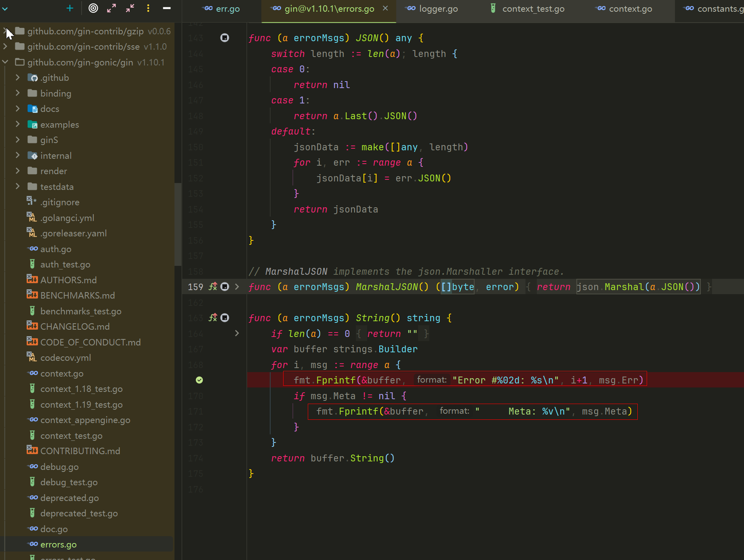Open context_appengine.go file
Screen dimensions: 744x560
click(85, 420)
